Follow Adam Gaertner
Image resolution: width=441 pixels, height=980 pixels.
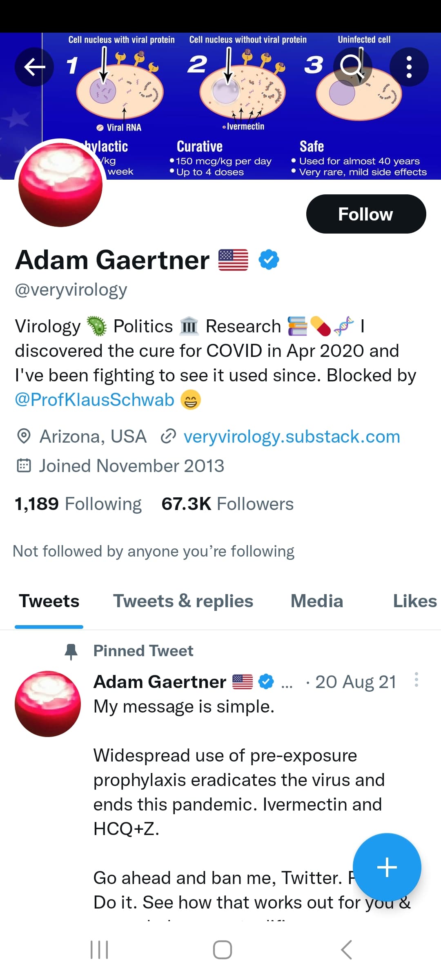pos(366,214)
